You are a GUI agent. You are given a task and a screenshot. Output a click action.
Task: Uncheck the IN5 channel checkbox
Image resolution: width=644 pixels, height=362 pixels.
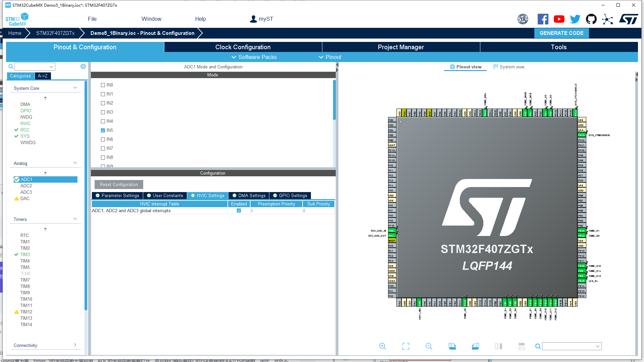coord(103,130)
